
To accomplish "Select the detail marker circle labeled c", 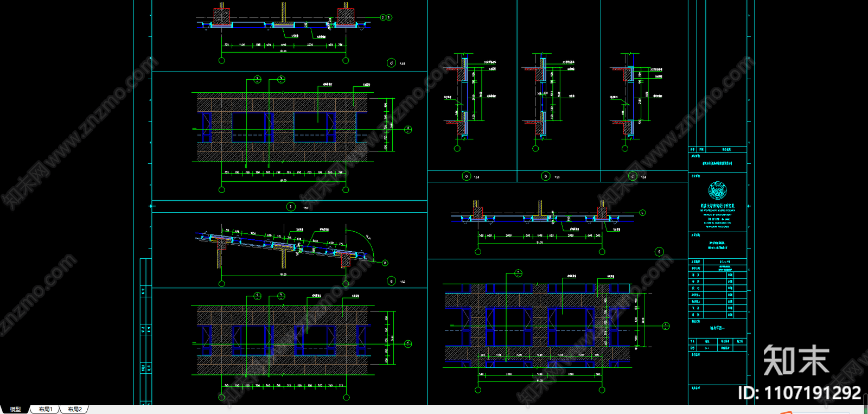I will pyautogui.click(x=633, y=176).
